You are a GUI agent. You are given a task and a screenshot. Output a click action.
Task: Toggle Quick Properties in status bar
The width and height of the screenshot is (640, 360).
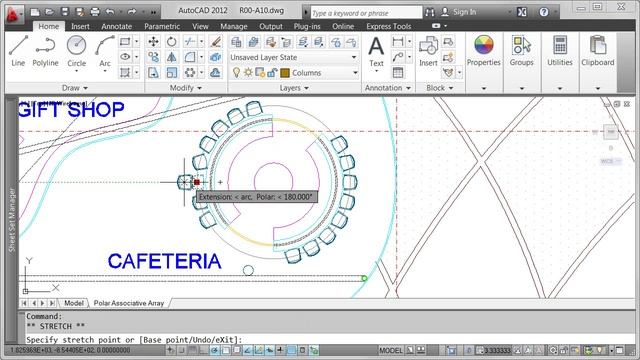click(x=302, y=350)
